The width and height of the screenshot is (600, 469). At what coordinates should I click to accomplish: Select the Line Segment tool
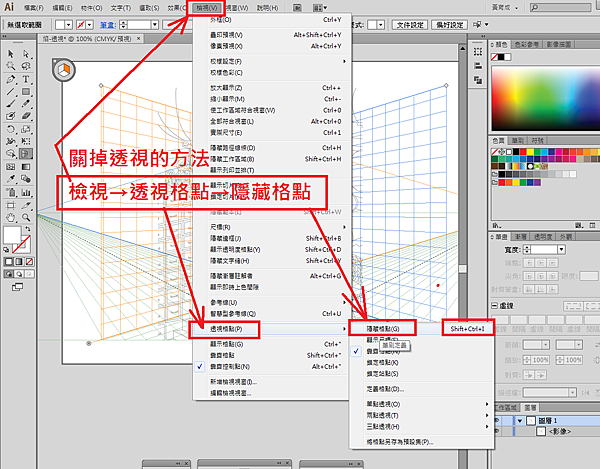(x=11, y=91)
